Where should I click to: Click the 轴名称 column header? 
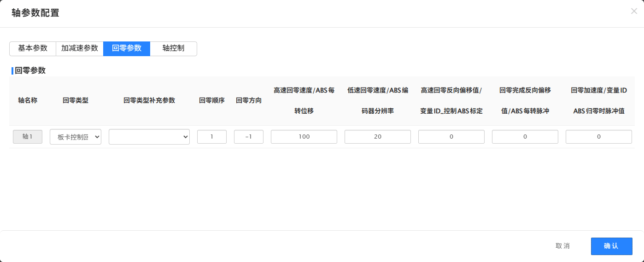point(28,101)
